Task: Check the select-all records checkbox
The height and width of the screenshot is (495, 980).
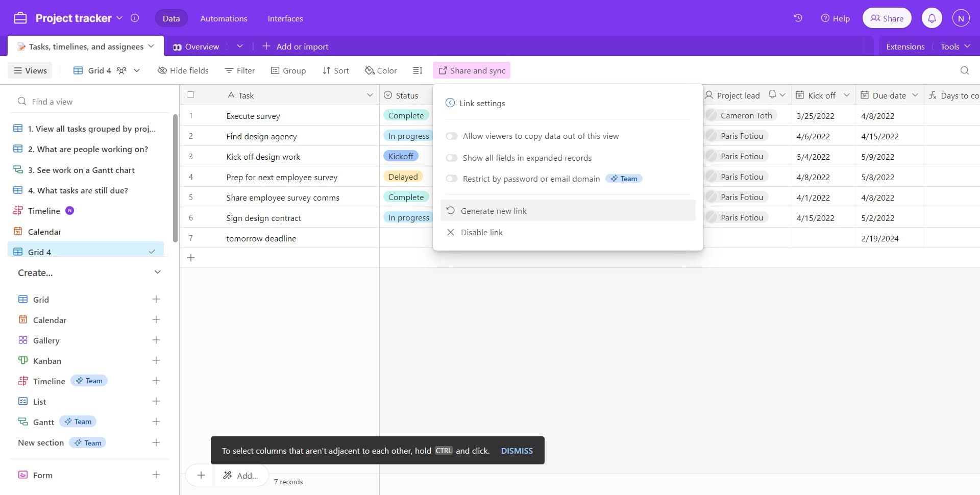Action: pos(190,95)
